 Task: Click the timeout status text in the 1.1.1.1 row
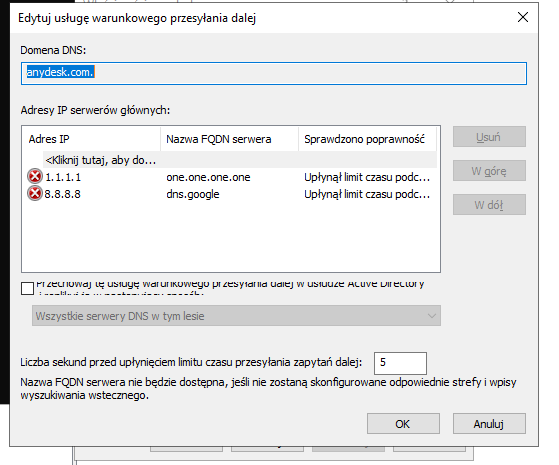click(x=367, y=177)
